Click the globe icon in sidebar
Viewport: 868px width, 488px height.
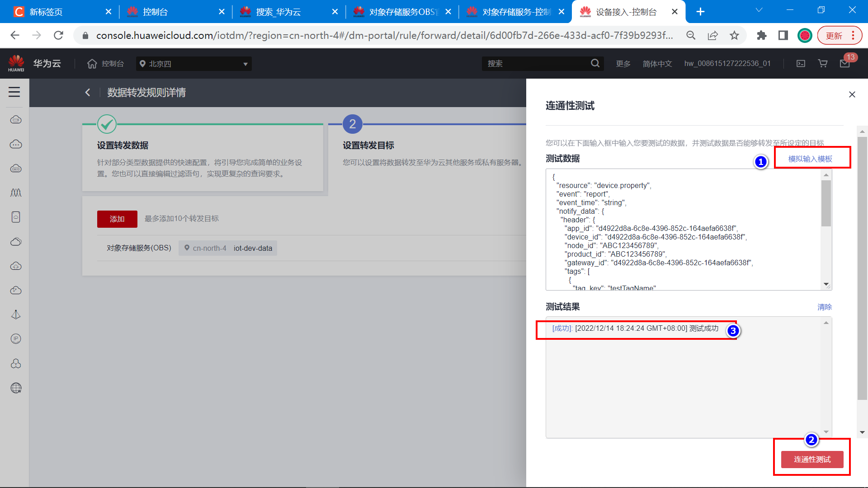tap(16, 388)
